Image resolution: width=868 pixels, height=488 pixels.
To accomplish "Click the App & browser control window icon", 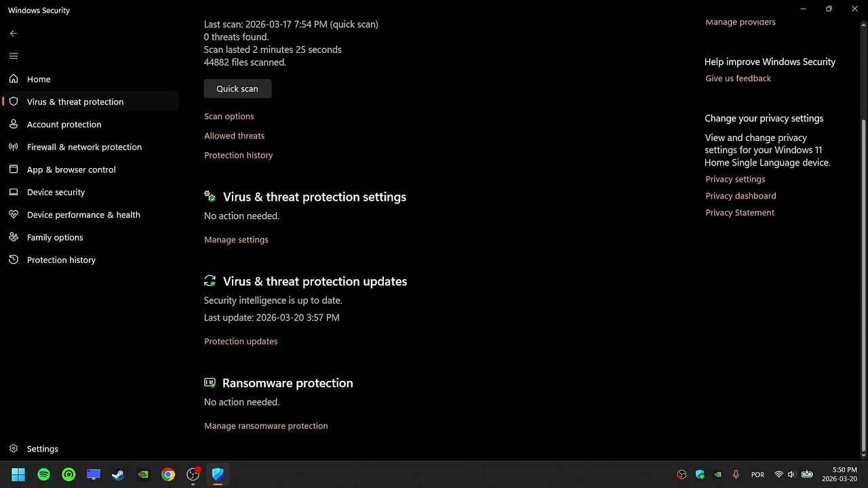I will tap(14, 169).
